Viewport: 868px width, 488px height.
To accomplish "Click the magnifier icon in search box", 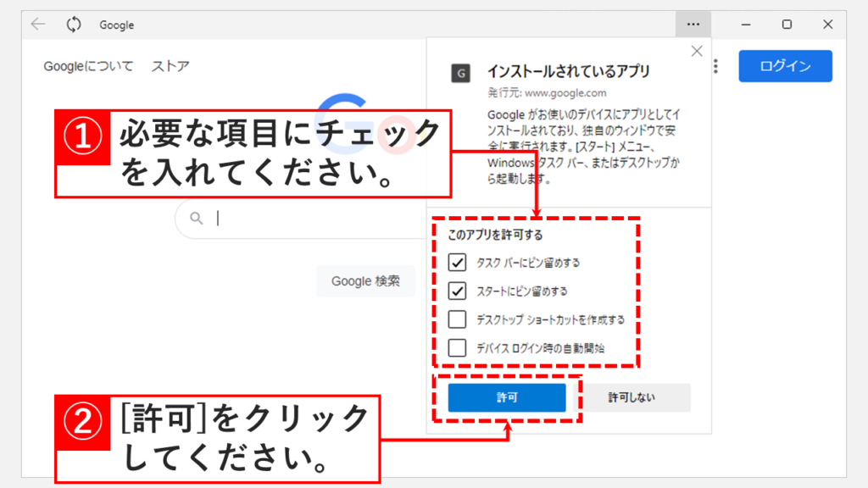I will pos(197,219).
